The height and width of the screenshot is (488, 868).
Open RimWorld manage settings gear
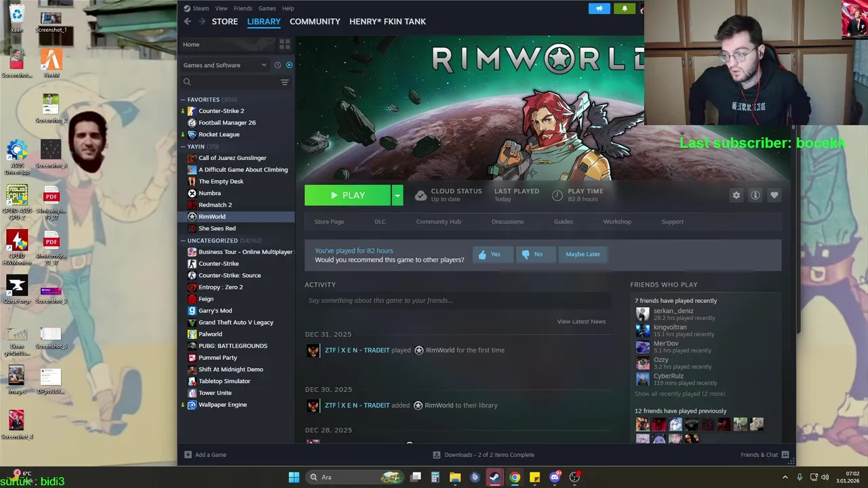(736, 195)
